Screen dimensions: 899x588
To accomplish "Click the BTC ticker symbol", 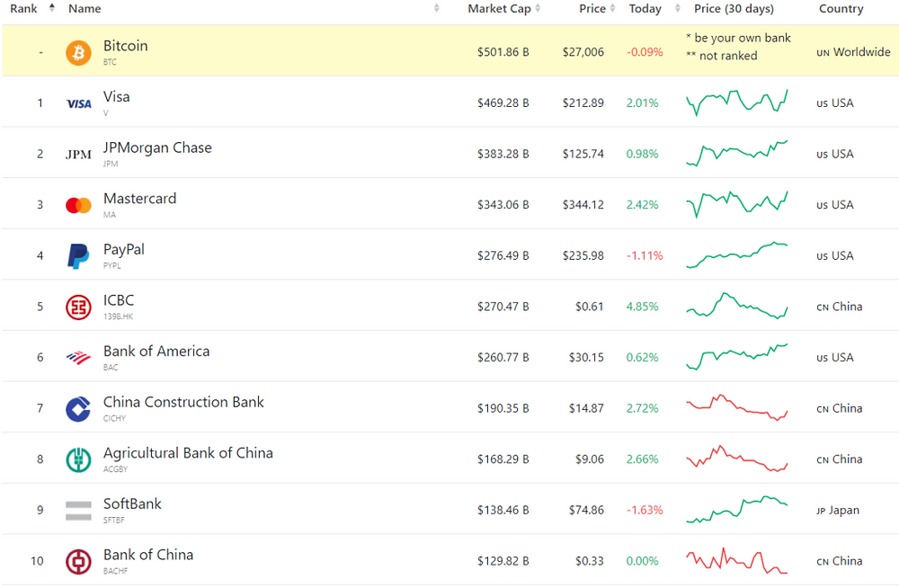I will pos(110,62).
